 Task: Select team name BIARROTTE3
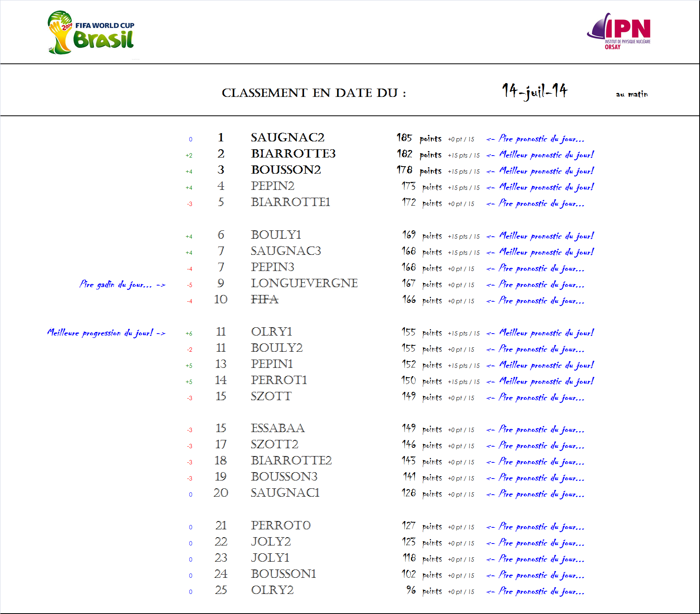point(293,154)
